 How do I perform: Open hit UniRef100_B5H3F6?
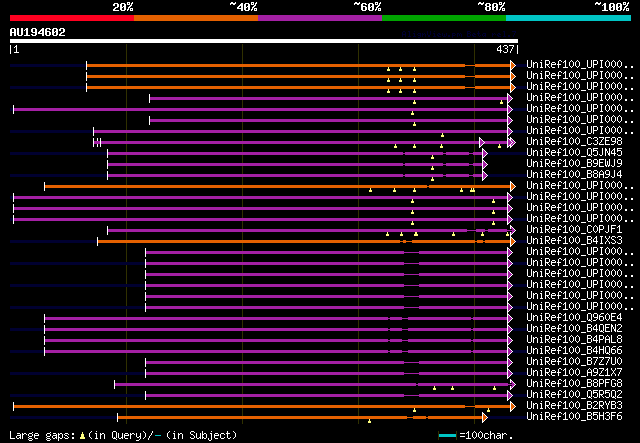(574, 417)
